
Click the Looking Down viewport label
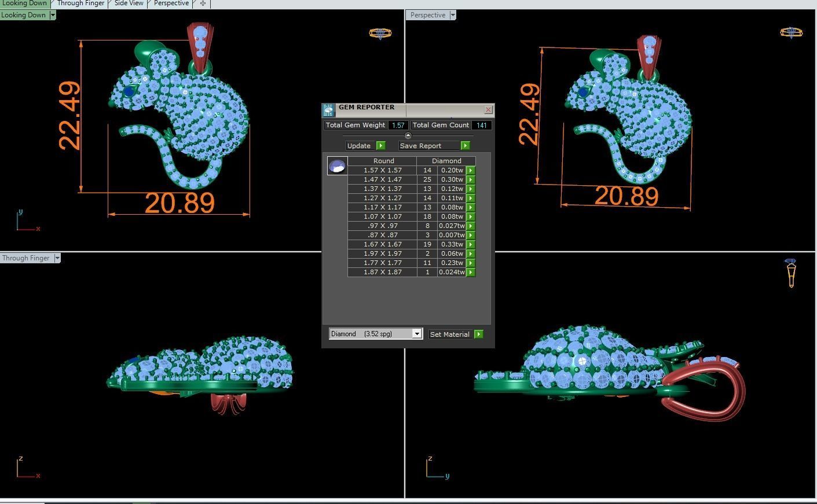(24, 15)
